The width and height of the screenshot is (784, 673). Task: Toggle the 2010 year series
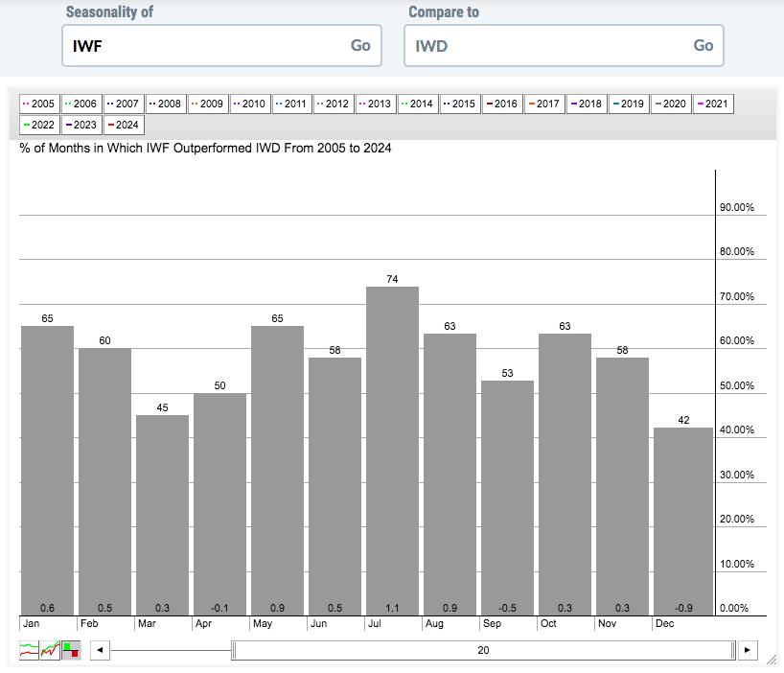point(248,104)
